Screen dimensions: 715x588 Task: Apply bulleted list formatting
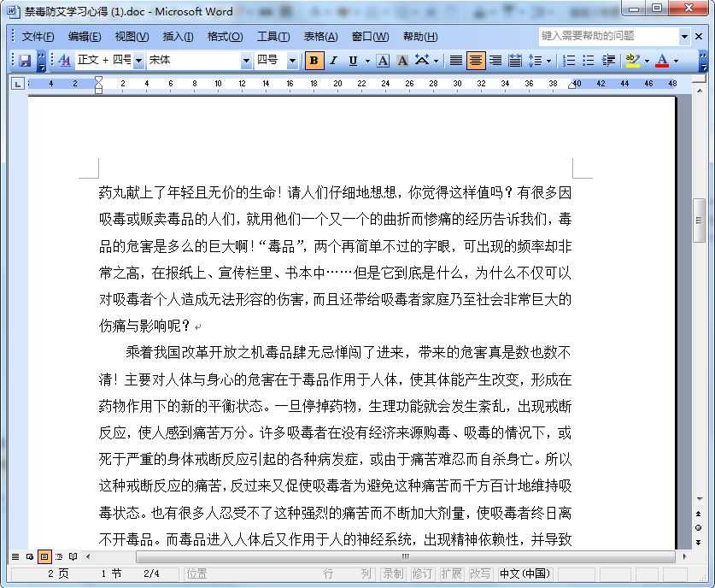[589, 60]
